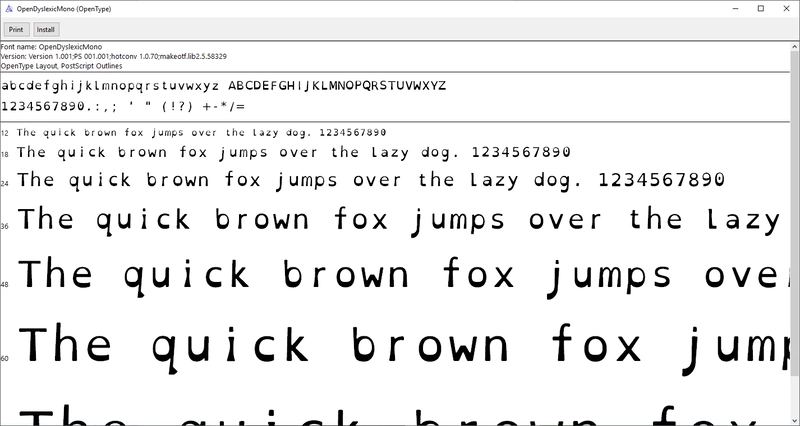
Task: Click the 60-point sample sentence
Action: [x=404, y=348]
